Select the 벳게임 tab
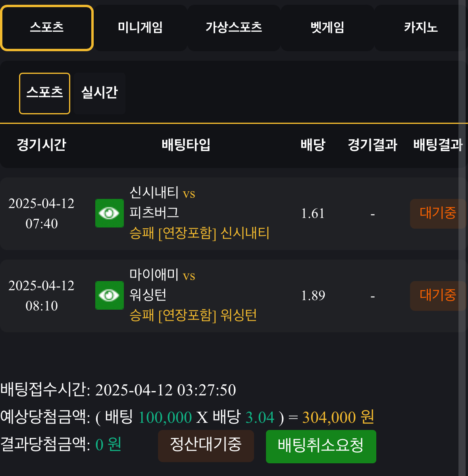The height and width of the screenshot is (476, 468). pyautogui.click(x=327, y=28)
